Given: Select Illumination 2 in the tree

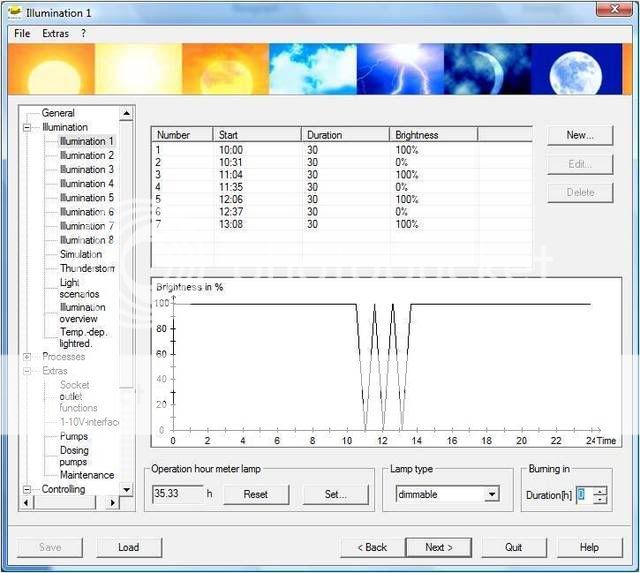Looking at the screenshot, I should click(x=86, y=156).
